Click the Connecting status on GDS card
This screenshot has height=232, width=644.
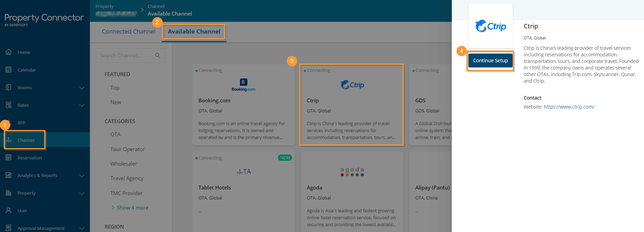click(x=426, y=71)
